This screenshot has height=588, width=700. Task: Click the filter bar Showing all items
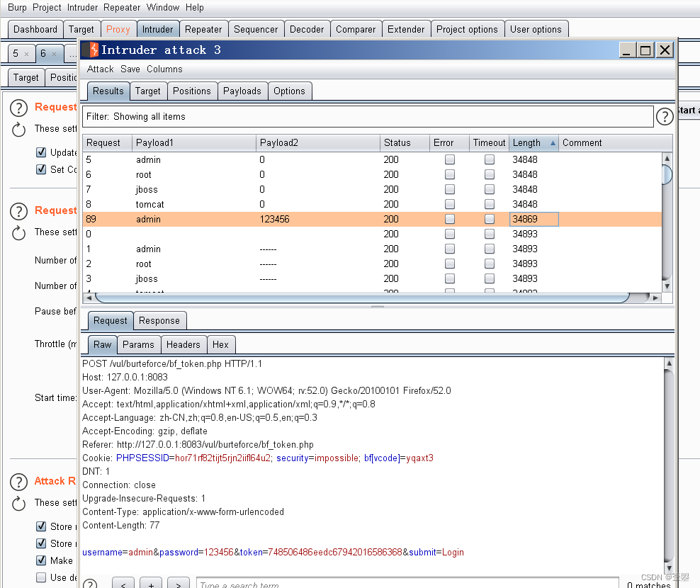pos(368,116)
